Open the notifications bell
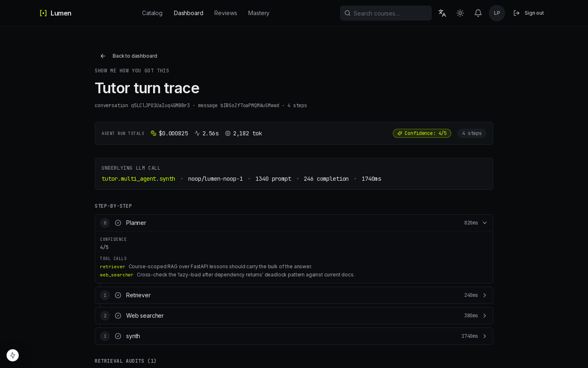The height and width of the screenshot is (368, 588). pos(478,13)
